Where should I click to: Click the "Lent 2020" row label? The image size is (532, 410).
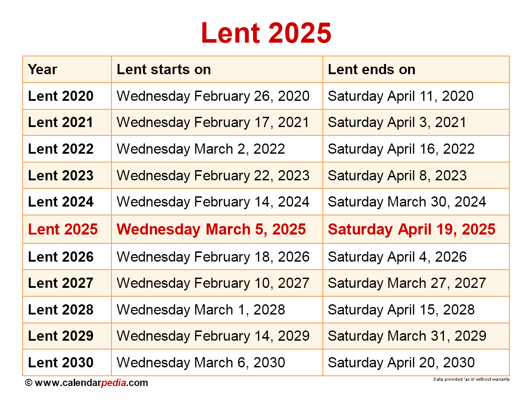click(x=61, y=96)
